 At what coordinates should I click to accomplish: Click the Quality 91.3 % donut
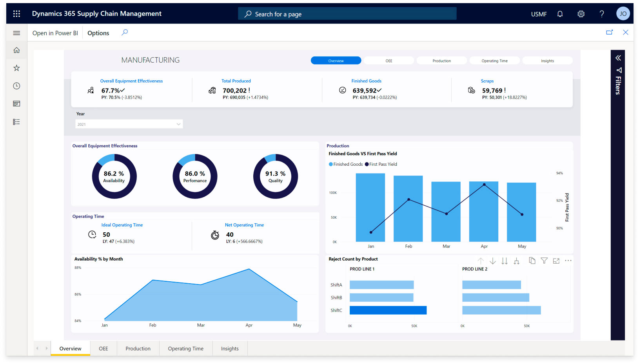coord(276,176)
